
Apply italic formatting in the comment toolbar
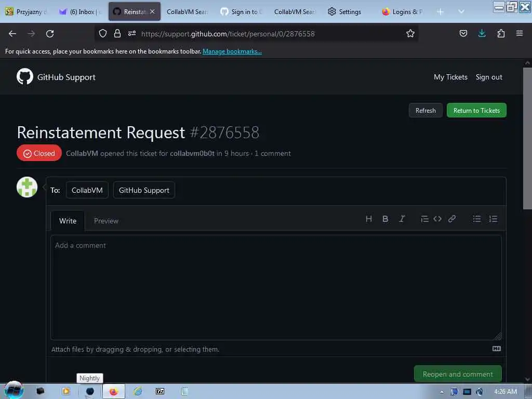[x=402, y=219]
